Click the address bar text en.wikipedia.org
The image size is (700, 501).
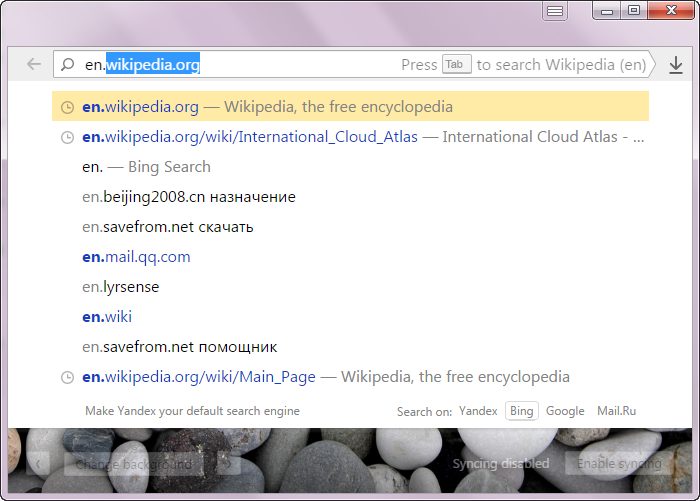click(x=142, y=64)
